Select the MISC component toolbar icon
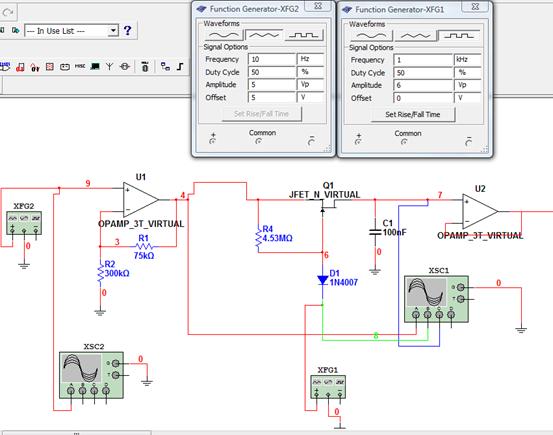Screen dimensions: 553x435 point(80,66)
